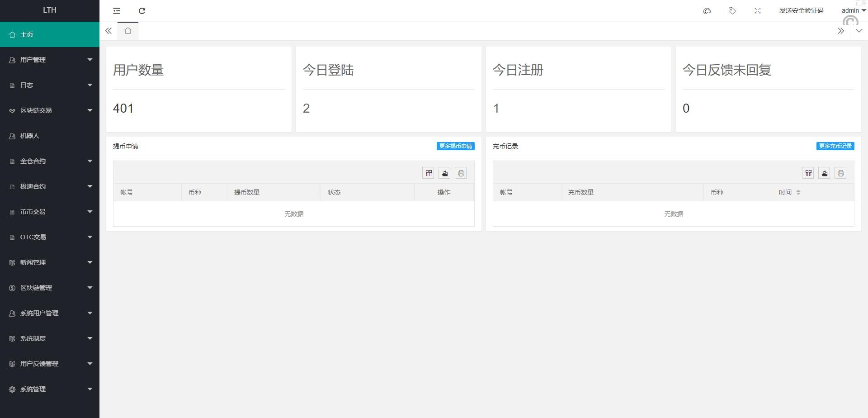Open the theme palette icon
This screenshot has height=418, width=868.
[x=707, y=11]
